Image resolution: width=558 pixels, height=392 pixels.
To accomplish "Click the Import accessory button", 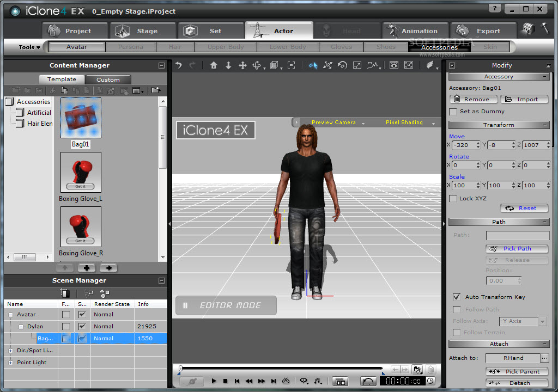I will click(524, 99).
